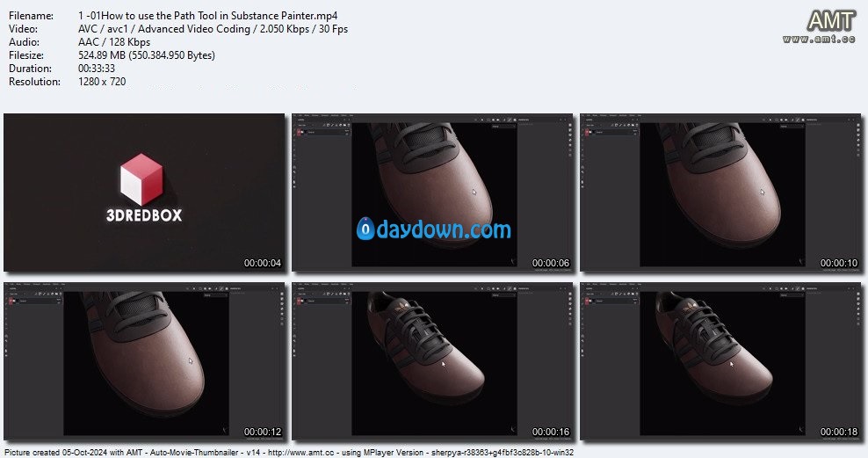Click the audio value "AAC / 128 Kbps"
The width and height of the screenshot is (868, 458).
tap(114, 42)
